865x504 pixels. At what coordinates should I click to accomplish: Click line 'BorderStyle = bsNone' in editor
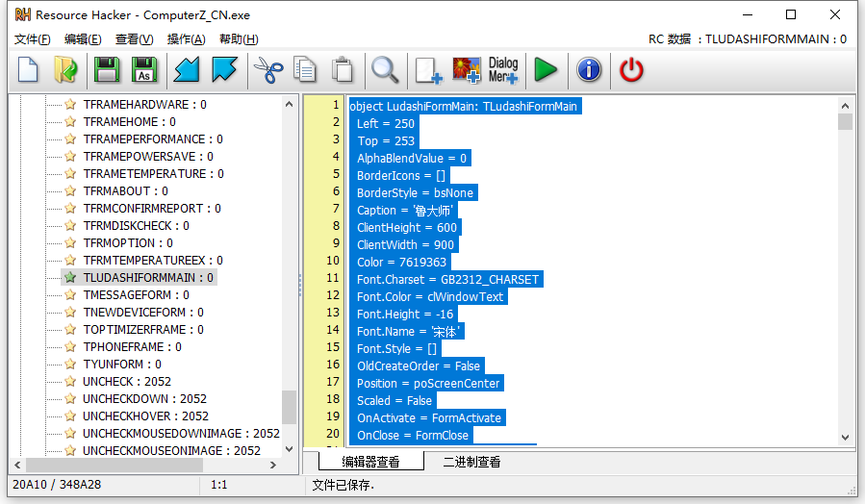pos(414,193)
